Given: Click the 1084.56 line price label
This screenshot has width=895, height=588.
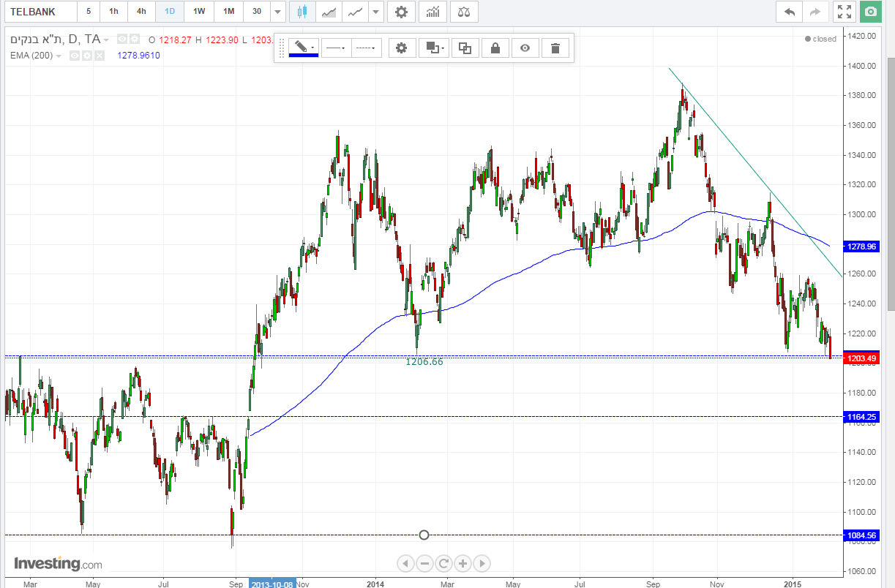Looking at the screenshot, I should click(x=861, y=535).
